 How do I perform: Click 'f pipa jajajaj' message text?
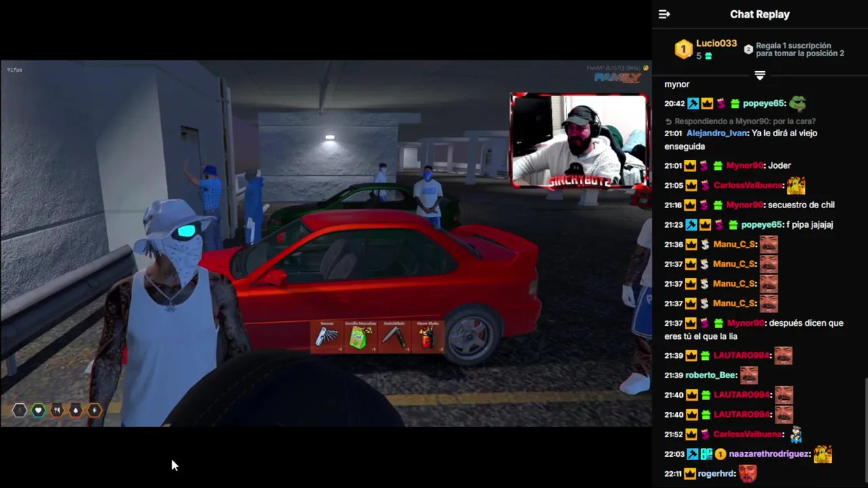point(810,224)
